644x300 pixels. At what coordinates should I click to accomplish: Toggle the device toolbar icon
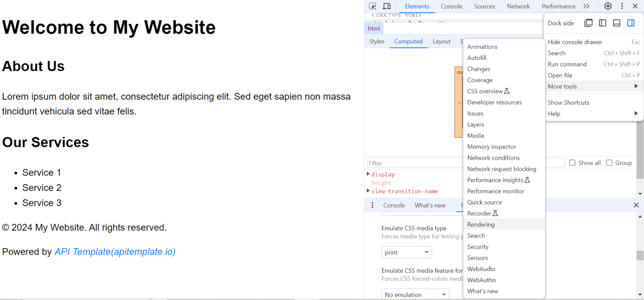(386, 6)
